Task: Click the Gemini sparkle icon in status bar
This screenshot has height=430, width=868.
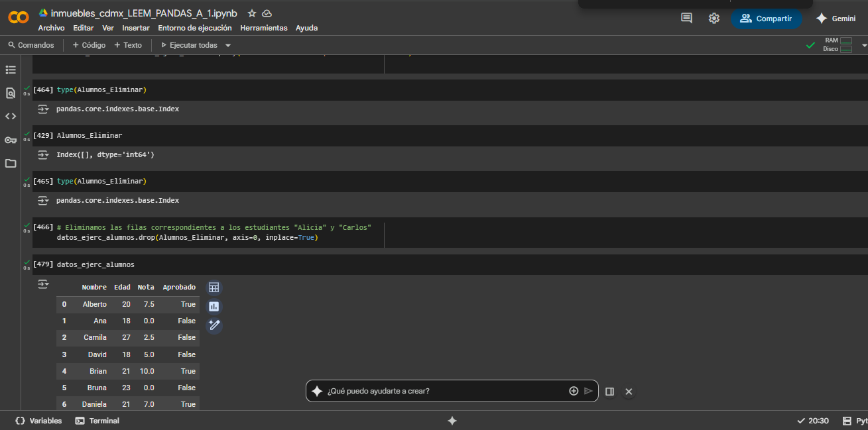Action: pyautogui.click(x=452, y=421)
